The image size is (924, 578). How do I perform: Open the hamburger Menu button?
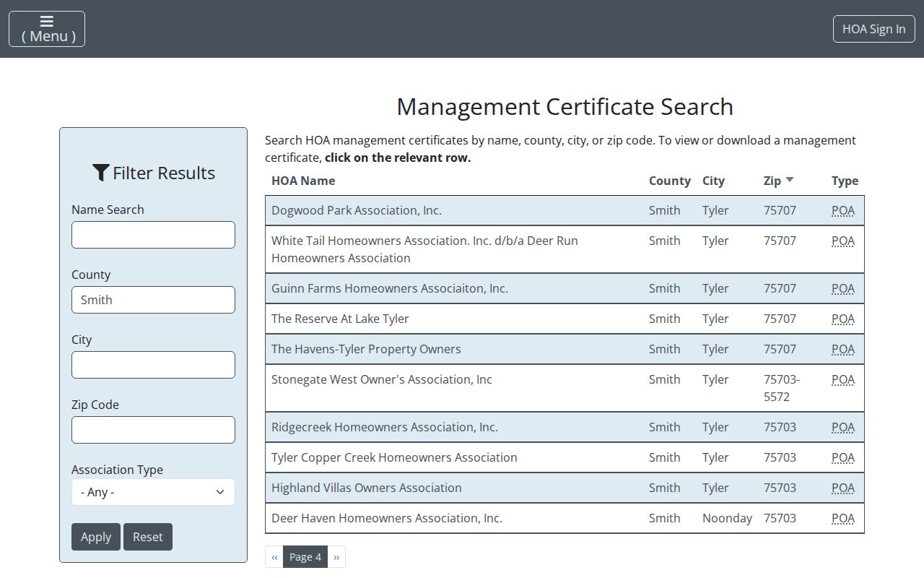[47, 29]
